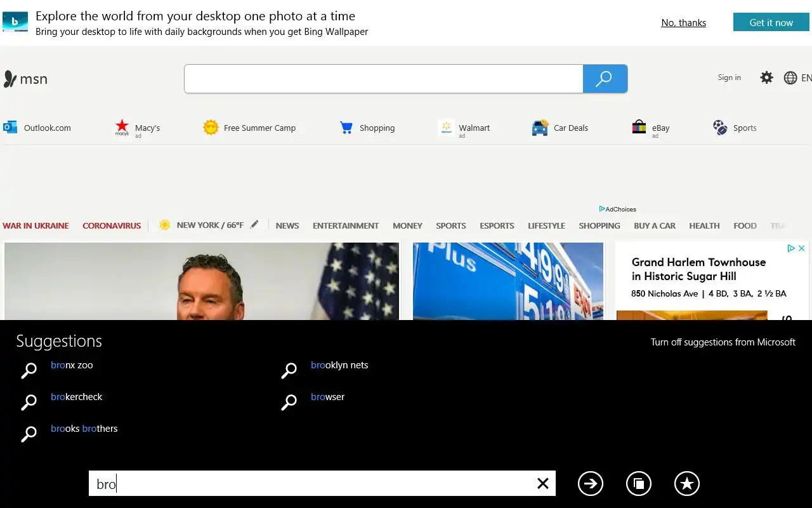Click the Macy's red star icon
The image size is (812, 508).
click(x=122, y=128)
